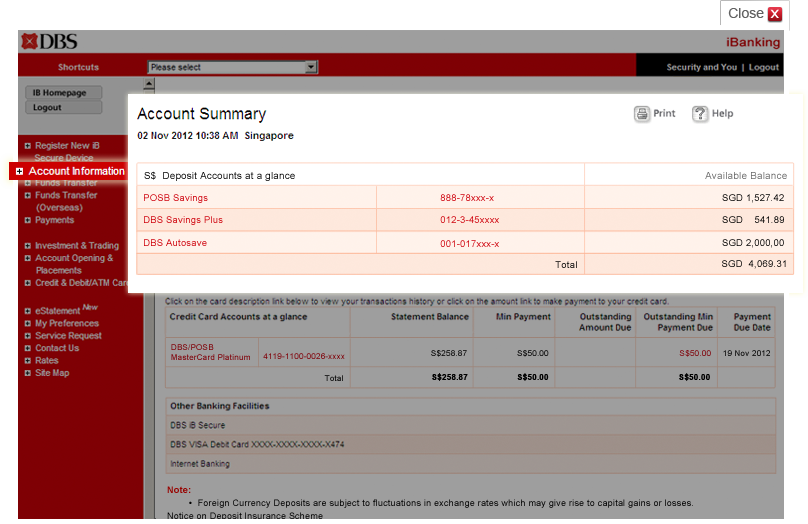Expand Investment & Trading section
The height and width of the screenshot is (524, 808).
27,246
